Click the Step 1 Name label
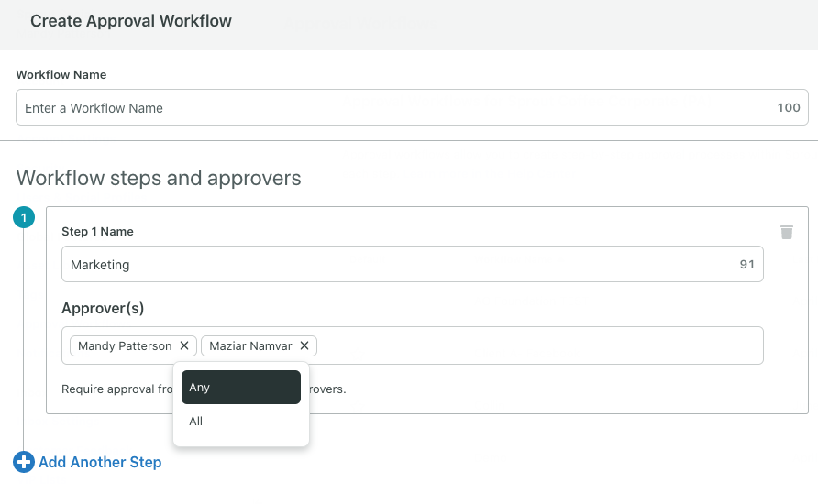 click(x=97, y=232)
